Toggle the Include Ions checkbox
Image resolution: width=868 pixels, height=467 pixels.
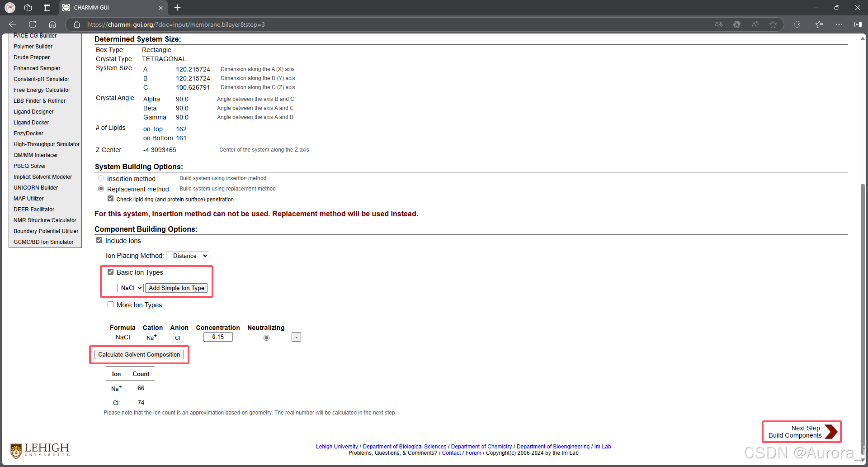(99, 240)
